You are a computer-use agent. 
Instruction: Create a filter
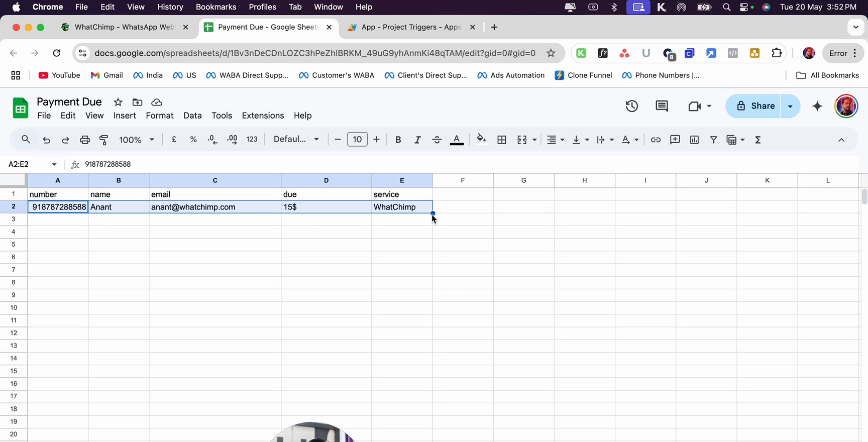(x=713, y=140)
